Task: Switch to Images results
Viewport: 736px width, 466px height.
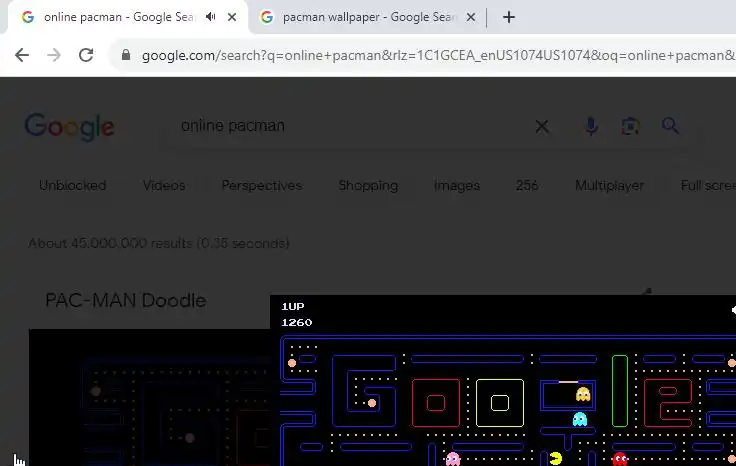Action: coord(457,185)
